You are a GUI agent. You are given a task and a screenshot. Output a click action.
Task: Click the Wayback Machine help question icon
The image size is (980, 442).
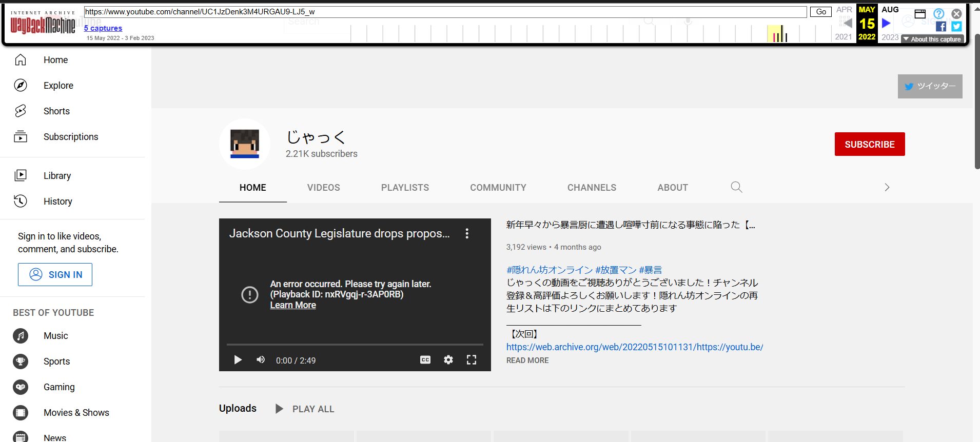point(938,14)
